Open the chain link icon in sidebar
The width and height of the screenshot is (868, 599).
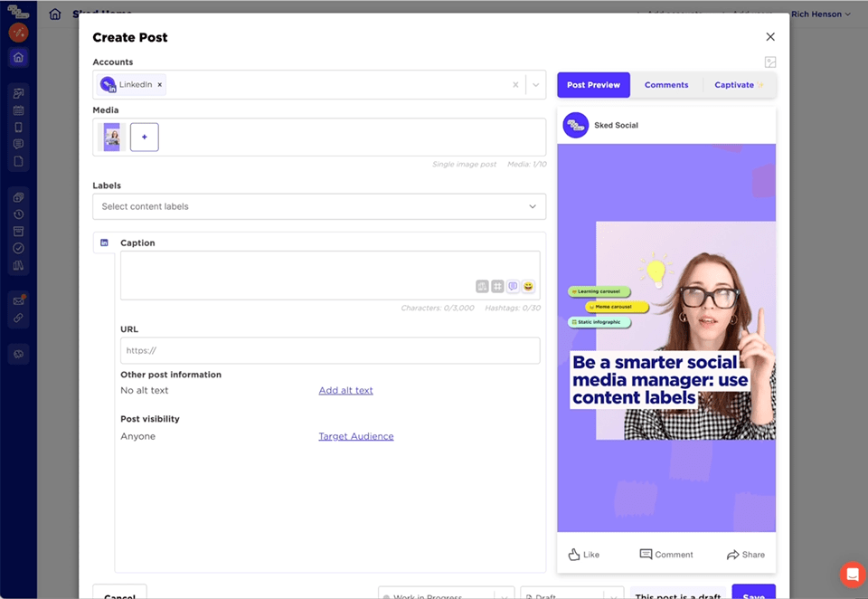click(x=18, y=319)
